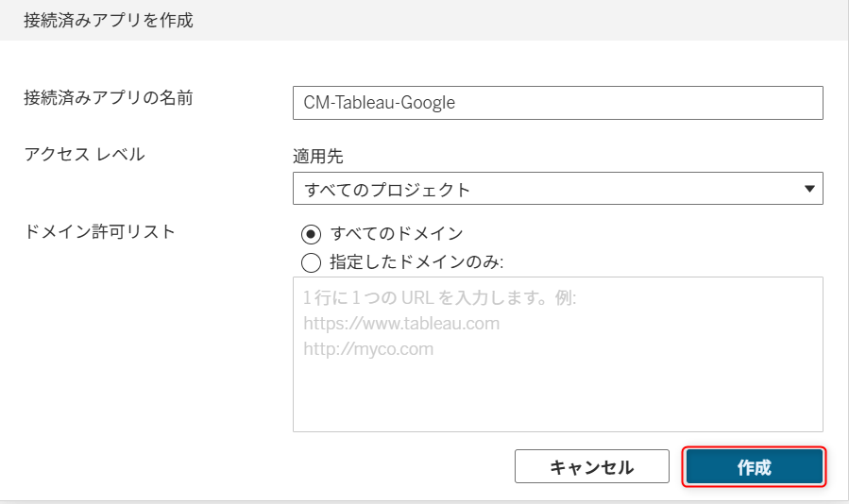Click the 接続済みアプリの名前 label
The height and width of the screenshot is (504, 849).
click(109, 98)
